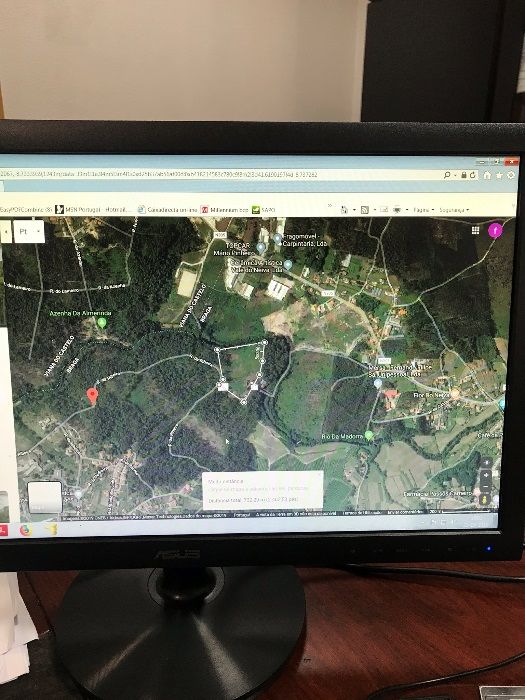Image resolution: width=525 pixels, height=700 pixels.
Task: Open the Página command bar menu
Action: click(x=423, y=210)
